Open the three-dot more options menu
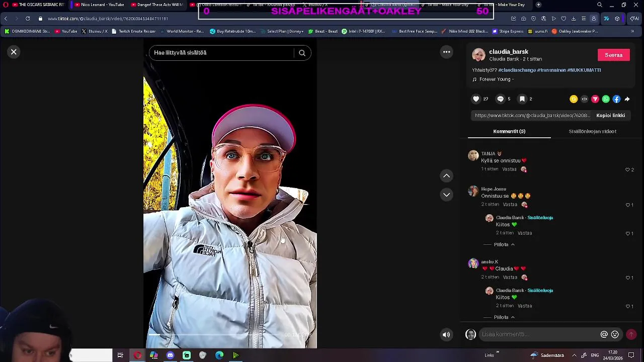 tap(446, 52)
